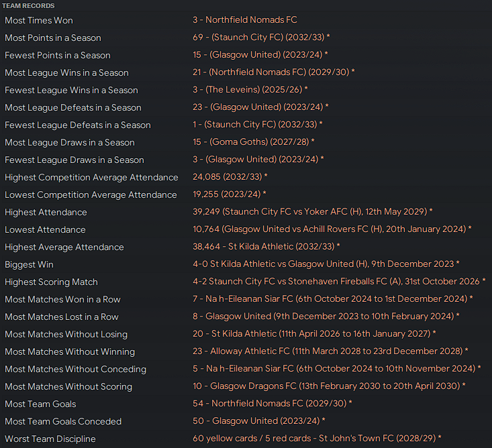This screenshot has width=492, height=448.
Task: Select the 'Fewest Points in a Season' label
Action: pyautogui.click(x=58, y=56)
